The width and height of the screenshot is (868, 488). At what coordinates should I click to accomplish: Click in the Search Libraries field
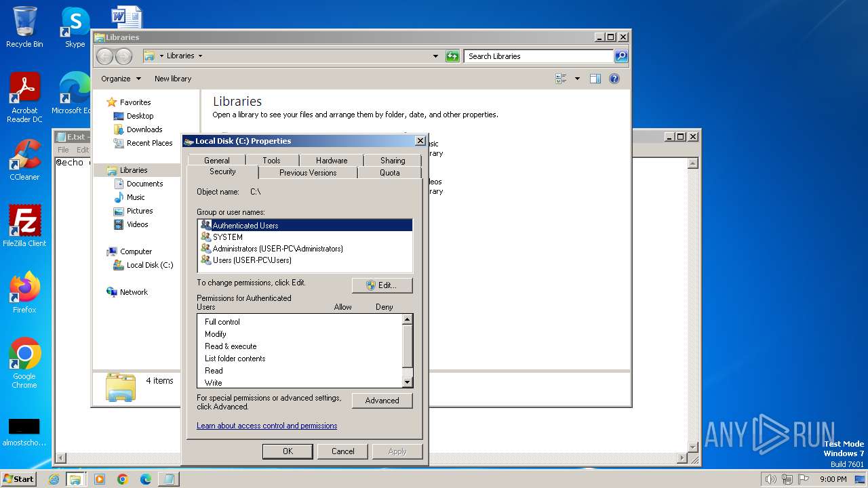tap(539, 56)
